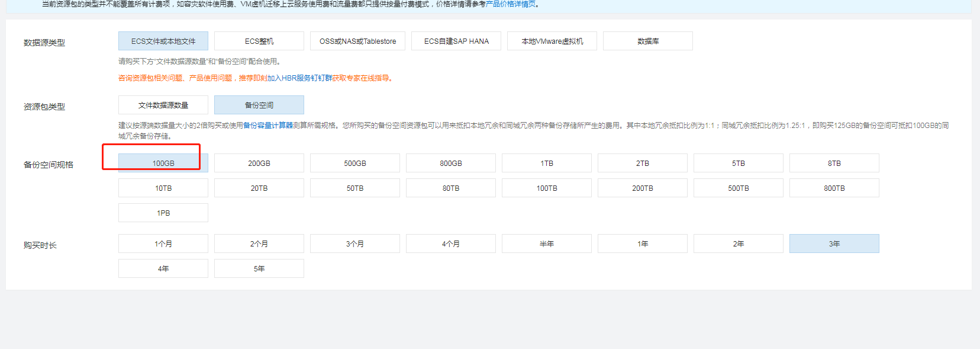Select 10TB backup space specification
Viewport: 980px width, 349px height.
pos(163,188)
